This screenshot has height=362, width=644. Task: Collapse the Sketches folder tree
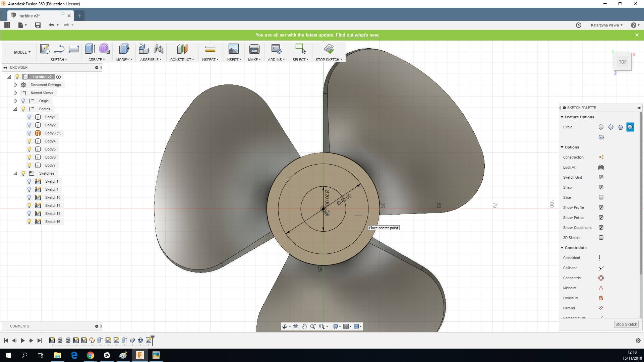(x=15, y=173)
